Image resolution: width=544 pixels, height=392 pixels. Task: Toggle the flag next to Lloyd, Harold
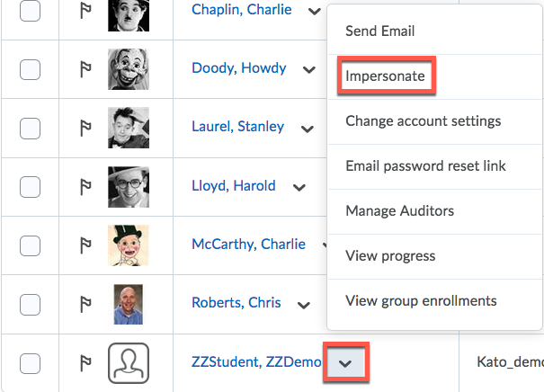[x=86, y=187]
